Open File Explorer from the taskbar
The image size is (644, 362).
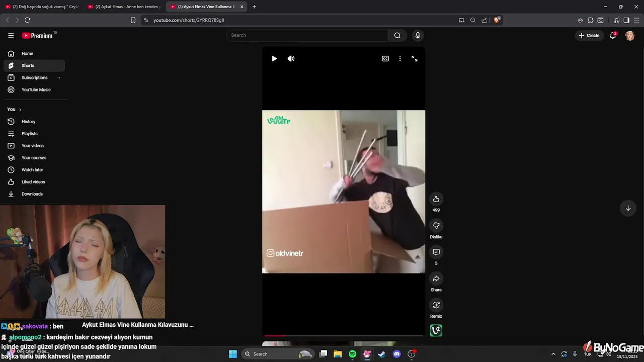(x=338, y=354)
